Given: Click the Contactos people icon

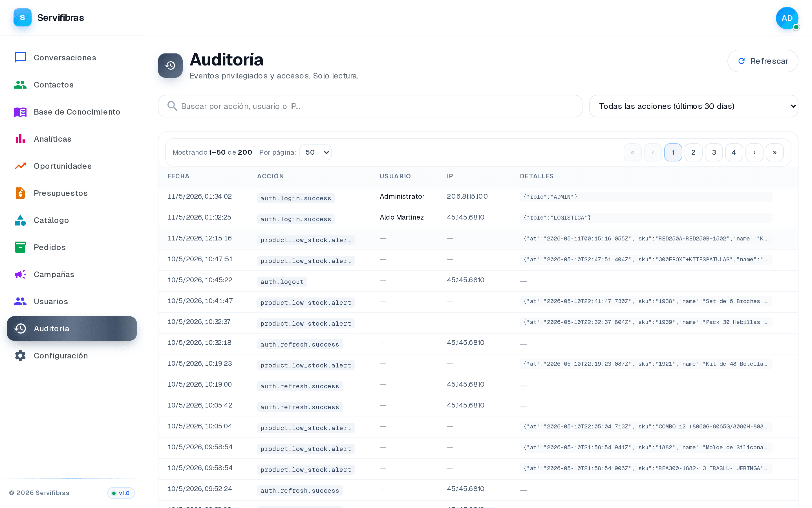Looking at the screenshot, I should [x=20, y=85].
